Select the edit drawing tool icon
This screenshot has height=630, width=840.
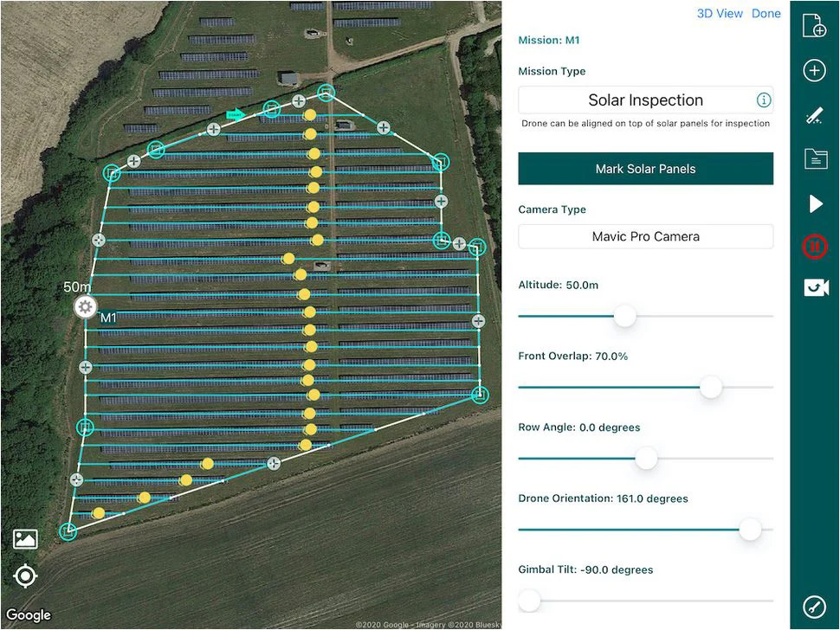point(814,115)
